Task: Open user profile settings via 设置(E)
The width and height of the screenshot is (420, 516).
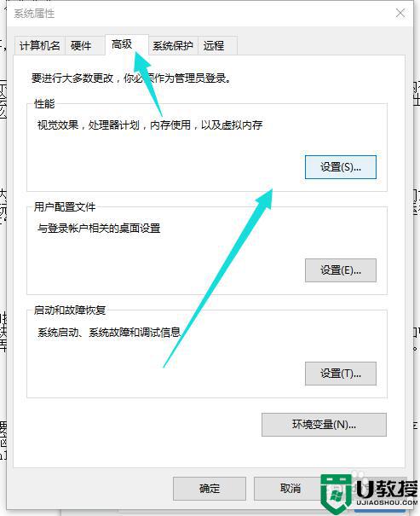Action: (341, 270)
